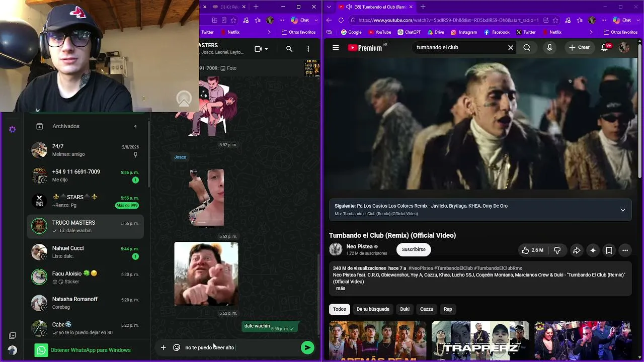Start a video call in TRUCO MASTERS
The width and height of the screenshot is (644, 362).
click(x=258, y=49)
